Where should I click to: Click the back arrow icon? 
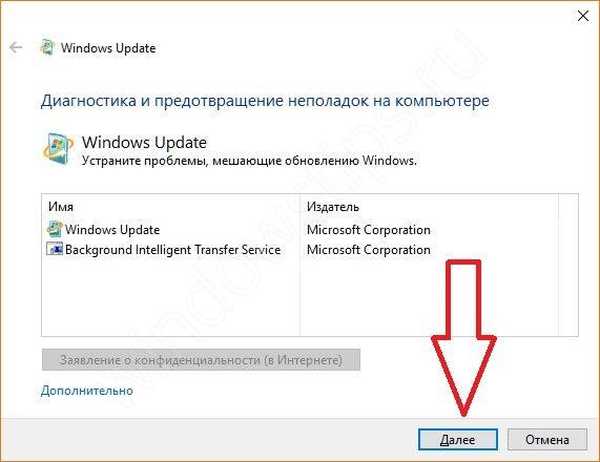[x=16, y=48]
